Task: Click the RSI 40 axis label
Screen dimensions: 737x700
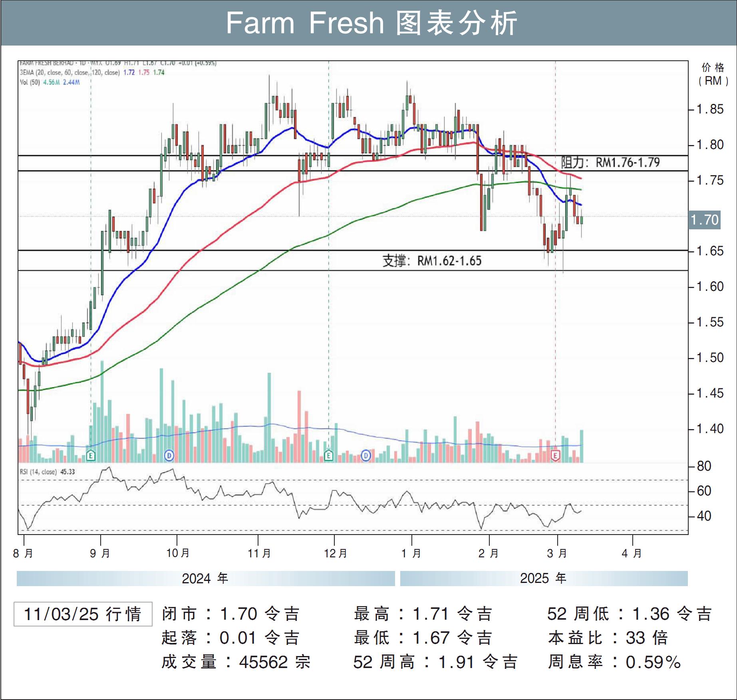Action: click(x=704, y=516)
